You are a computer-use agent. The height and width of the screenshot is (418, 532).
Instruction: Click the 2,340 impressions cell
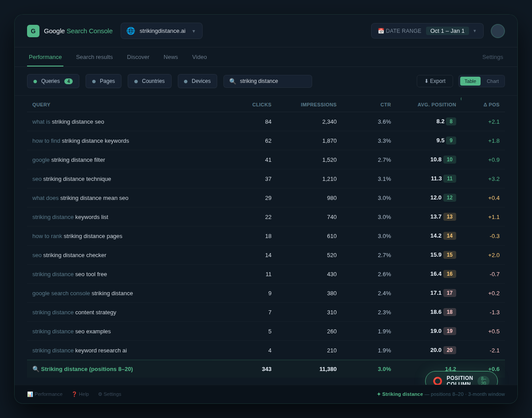coord(329,121)
